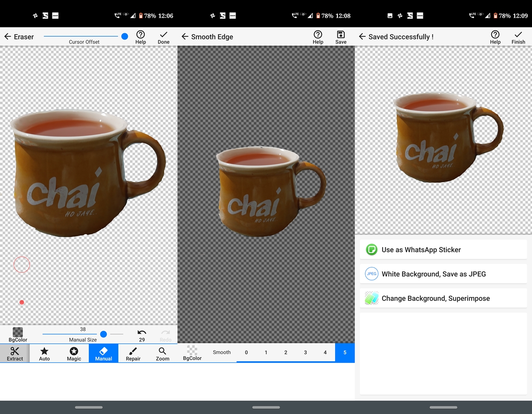Image resolution: width=532 pixels, height=414 pixels.
Task: Tap the Cursor Offset label
Action: (84, 42)
